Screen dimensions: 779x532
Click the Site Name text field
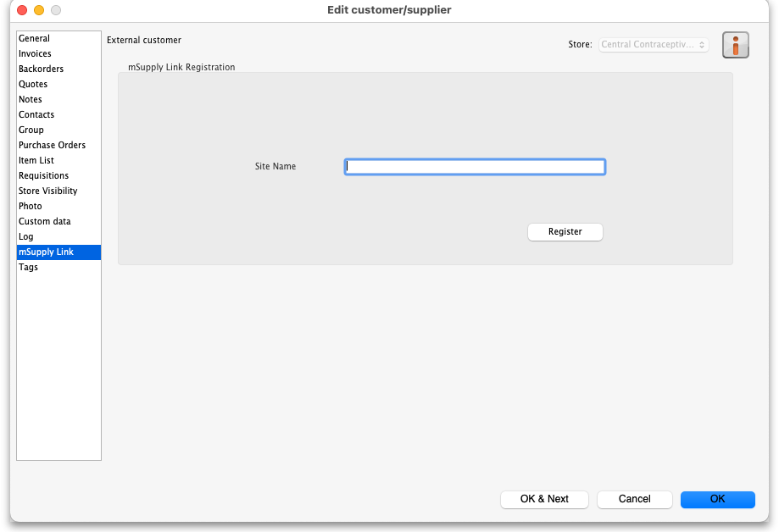475,167
